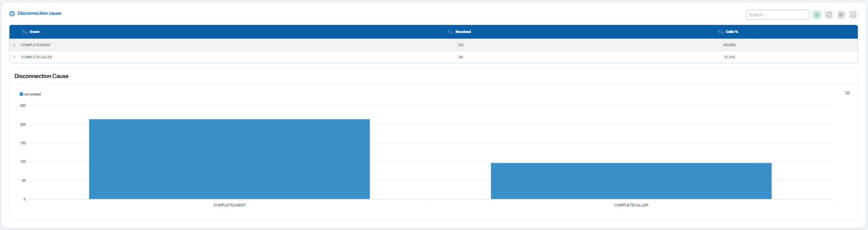Export the table as CSV file

click(829, 15)
